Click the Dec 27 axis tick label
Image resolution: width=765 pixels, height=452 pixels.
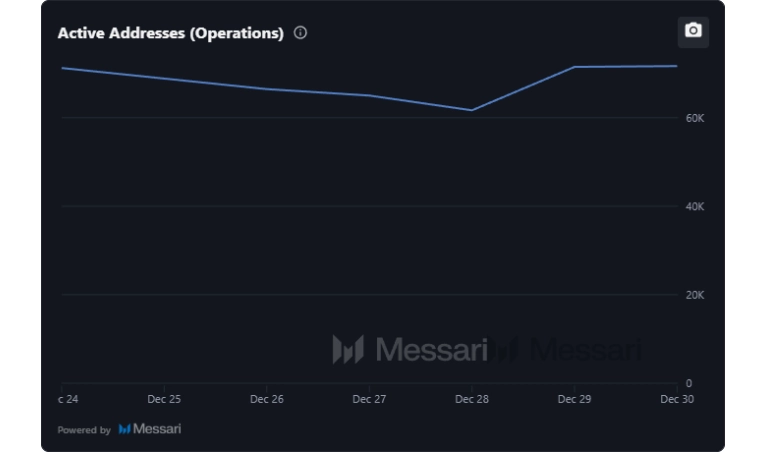(369, 399)
